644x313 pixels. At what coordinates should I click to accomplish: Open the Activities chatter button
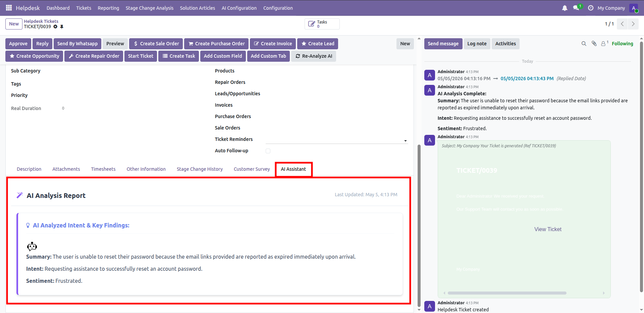tap(505, 44)
